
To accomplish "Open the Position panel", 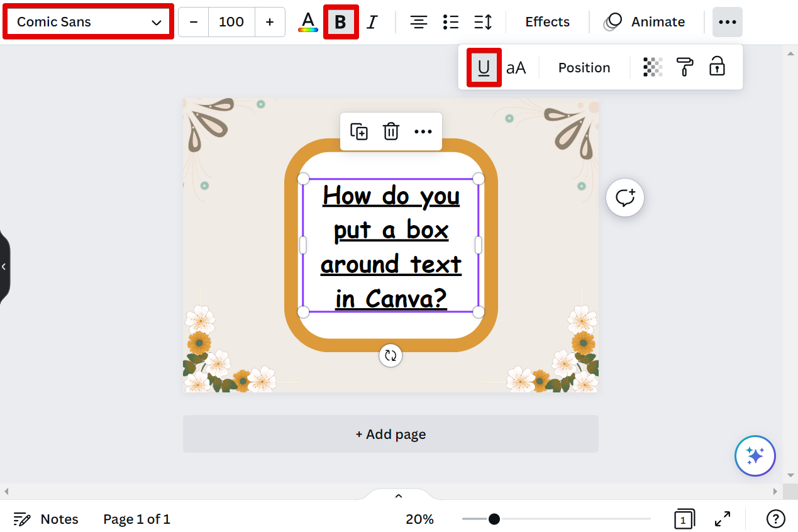I will tap(584, 67).
